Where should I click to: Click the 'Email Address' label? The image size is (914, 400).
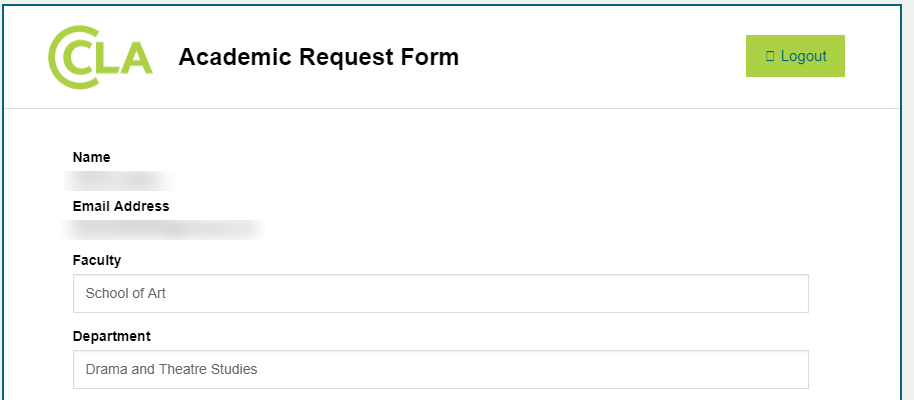[121, 206]
